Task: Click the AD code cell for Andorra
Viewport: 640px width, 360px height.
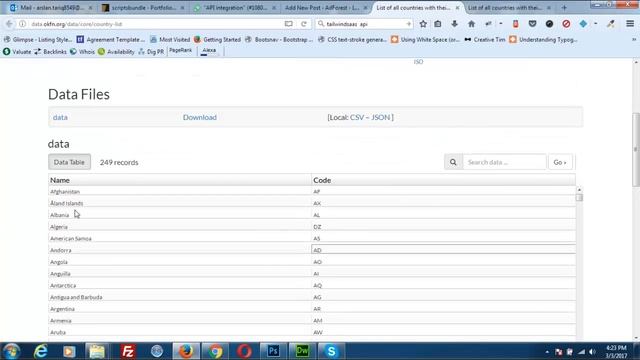Action: coord(443,250)
